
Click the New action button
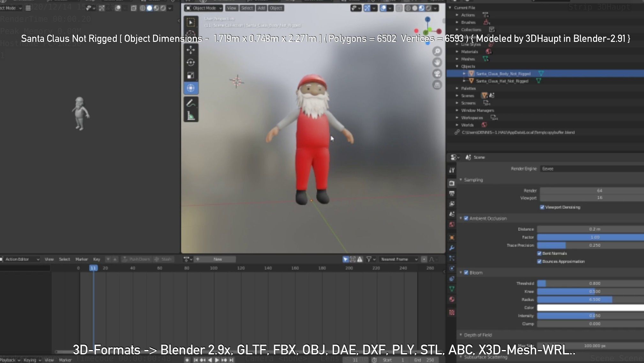pyautogui.click(x=218, y=259)
